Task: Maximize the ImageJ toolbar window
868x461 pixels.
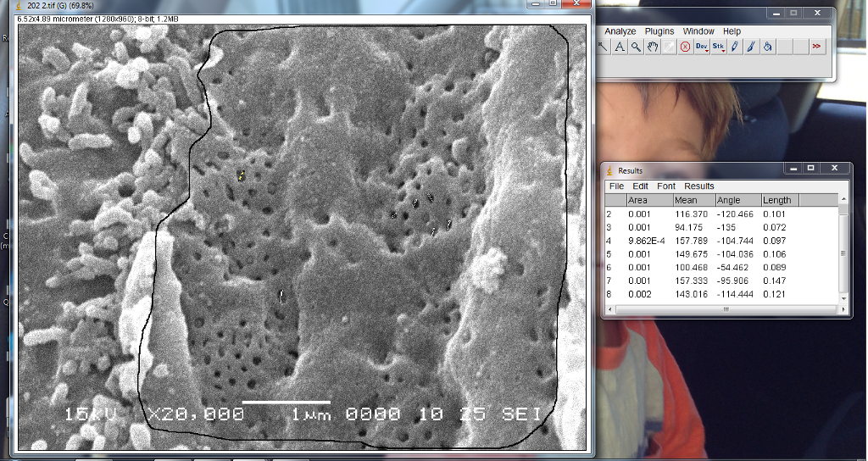Action: coord(793,12)
